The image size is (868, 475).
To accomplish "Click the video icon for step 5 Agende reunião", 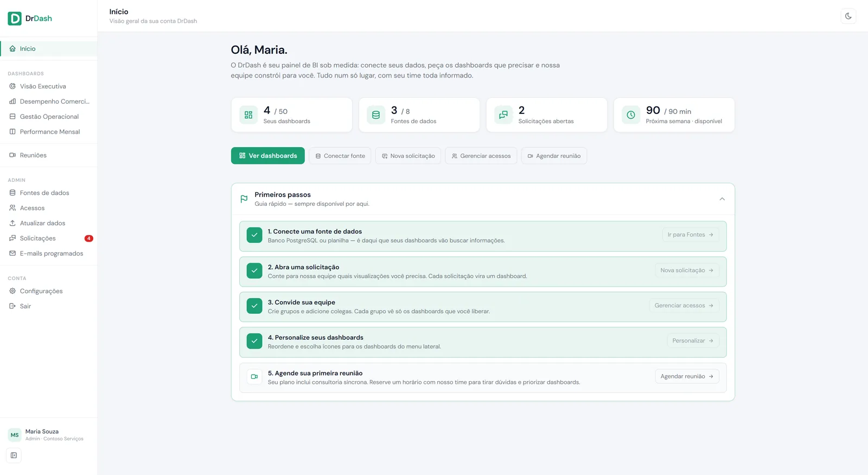I will click(254, 377).
